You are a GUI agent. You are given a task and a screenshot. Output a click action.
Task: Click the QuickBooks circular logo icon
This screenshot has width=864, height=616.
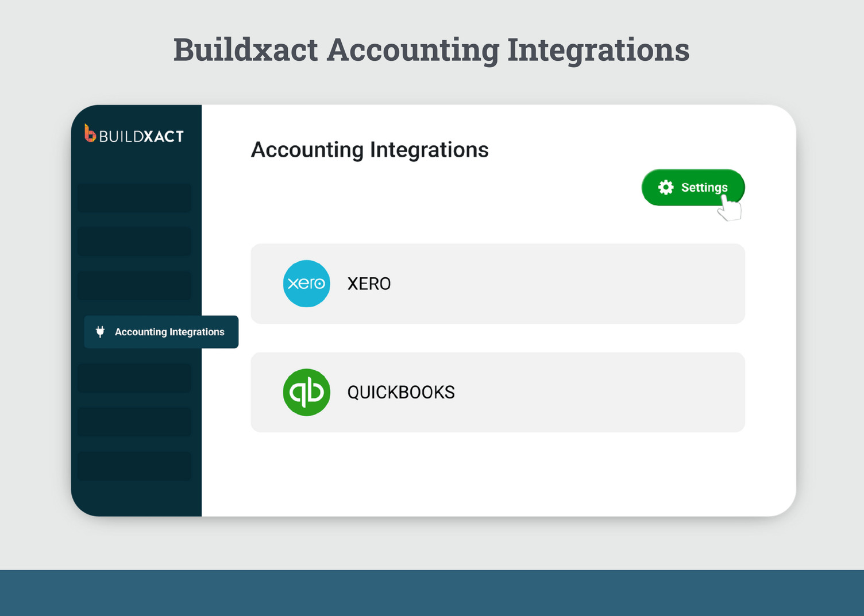coord(306,392)
